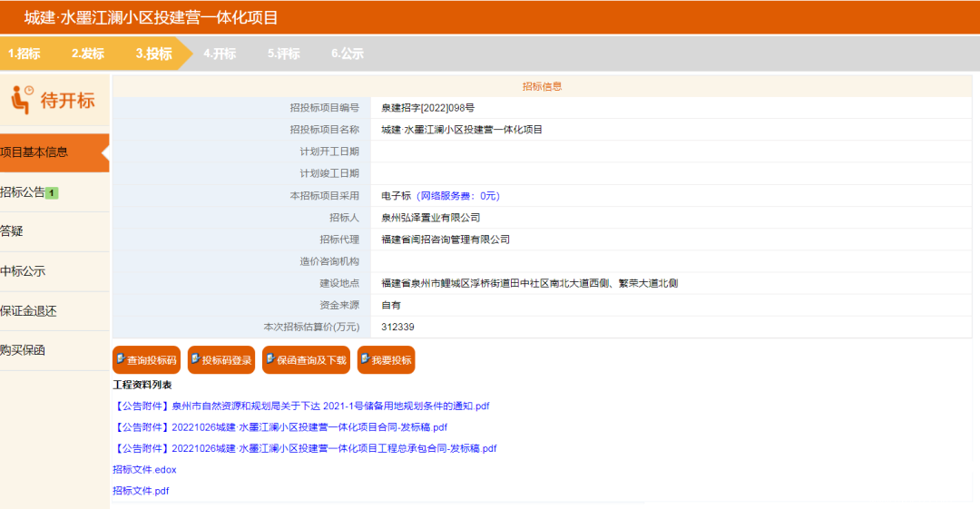The width and height of the screenshot is (980, 509).
Task: Click the icon on 投标码登录 button
Action: 196,359
